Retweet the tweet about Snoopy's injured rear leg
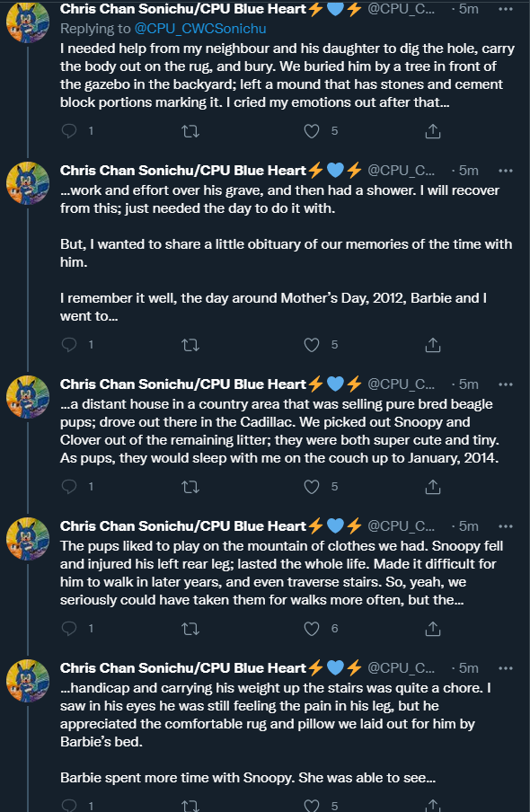Screen dimensions: 530x812 click(x=190, y=629)
